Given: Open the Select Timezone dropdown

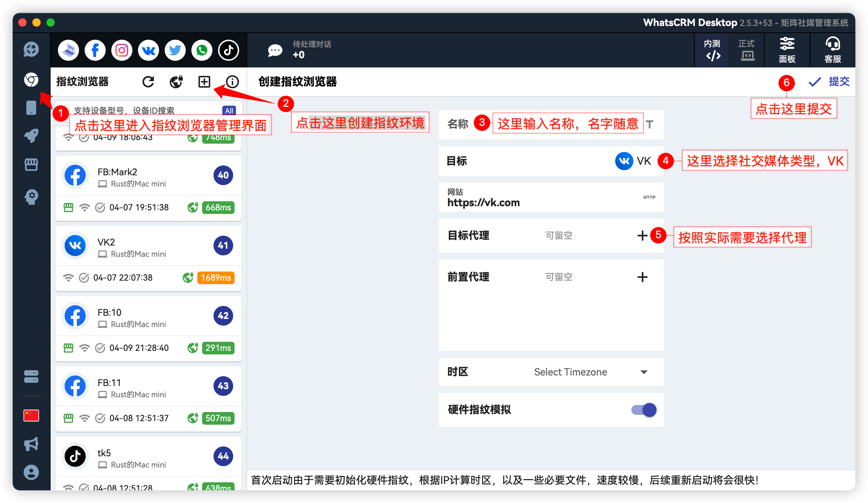Looking at the screenshot, I should point(590,372).
